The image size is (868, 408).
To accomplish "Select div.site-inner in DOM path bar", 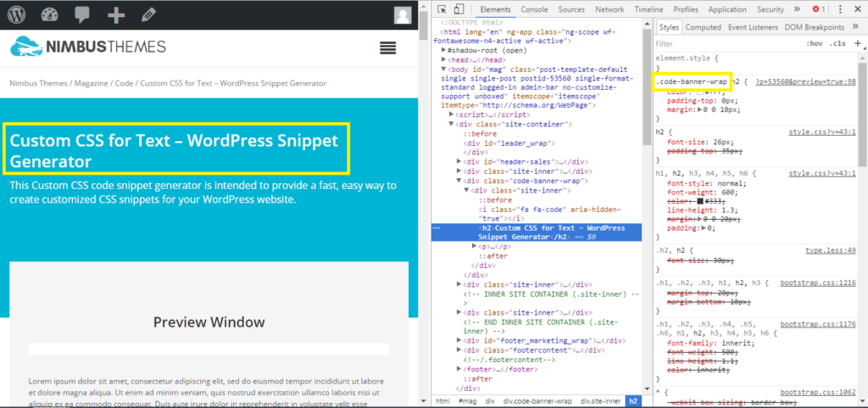I will click(601, 401).
